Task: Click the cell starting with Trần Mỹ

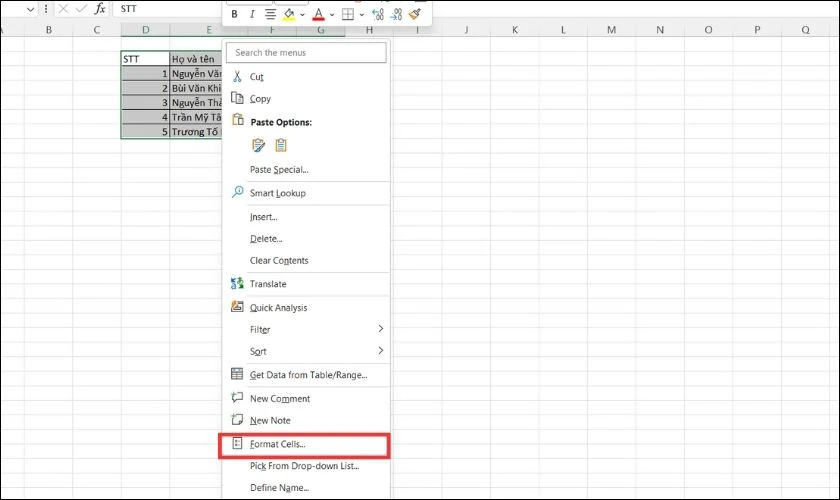Action: [x=196, y=117]
